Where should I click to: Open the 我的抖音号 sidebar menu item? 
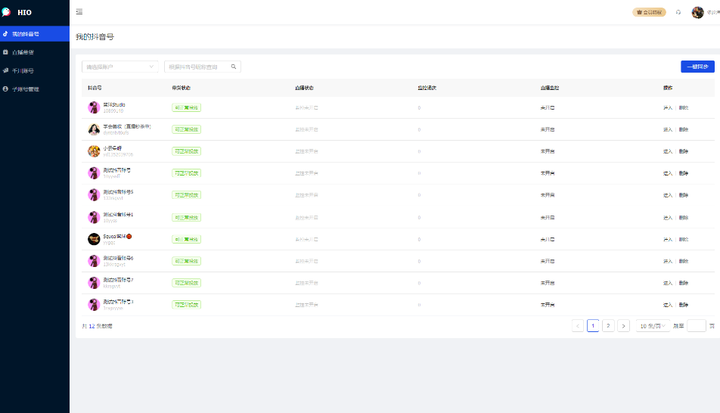(35, 34)
